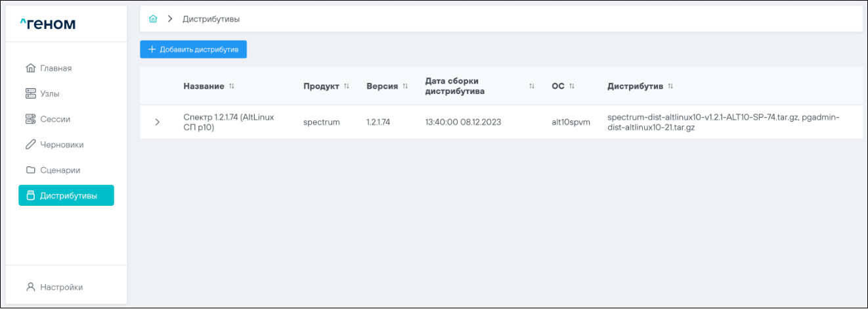Go to Узлы section
This screenshot has height=309, width=868.
pos(50,94)
